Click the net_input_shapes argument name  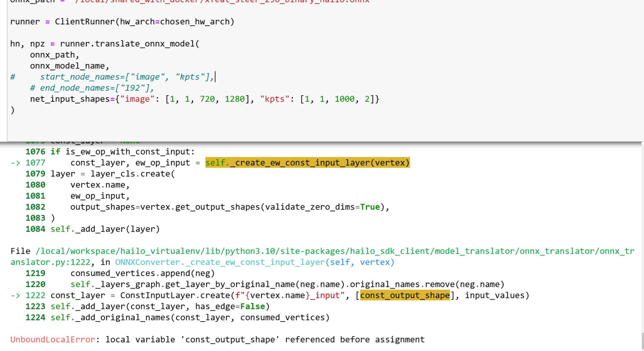point(70,99)
